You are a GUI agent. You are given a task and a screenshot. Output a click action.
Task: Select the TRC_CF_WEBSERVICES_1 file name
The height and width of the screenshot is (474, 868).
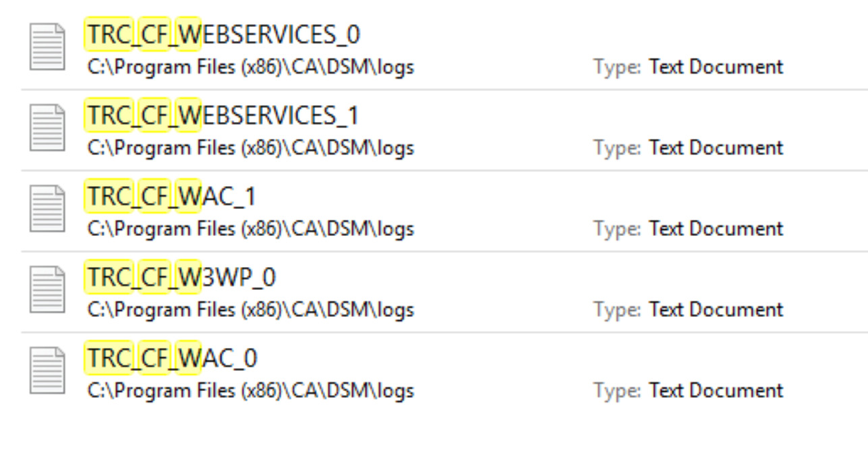[223, 115]
